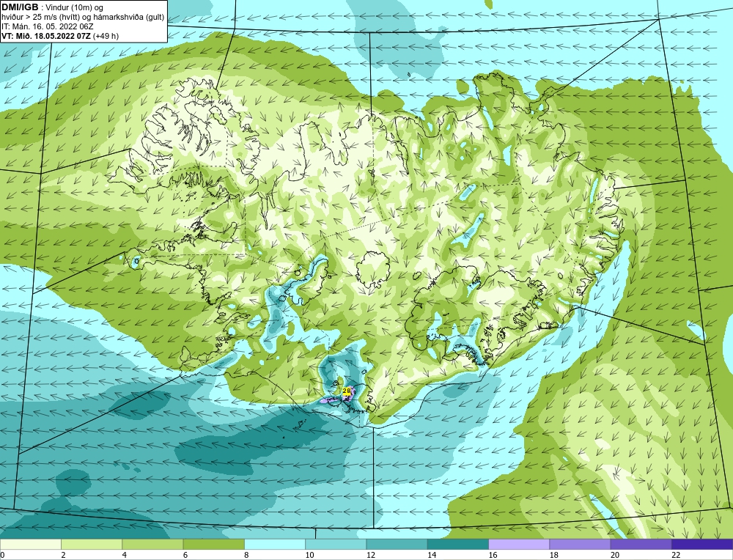Click the legend scale label 8
This screenshot has height=560, width=733.
pos(246,555)
